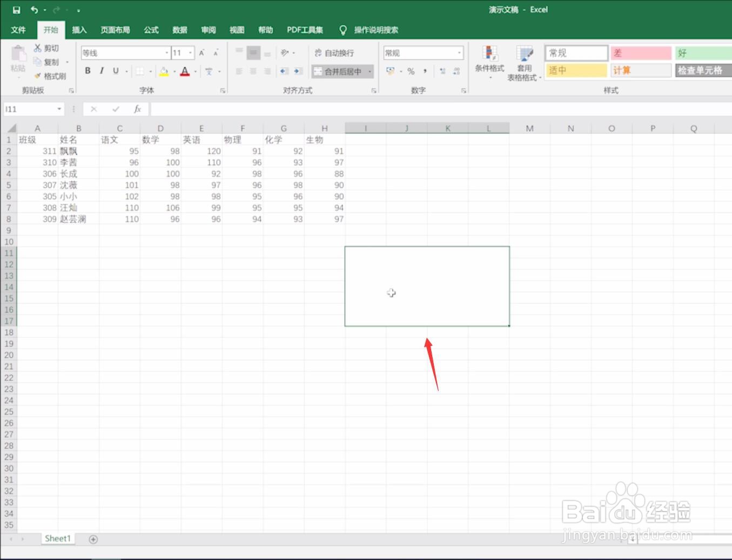Center cell text horizontally
732x560 pixels.
253,71
